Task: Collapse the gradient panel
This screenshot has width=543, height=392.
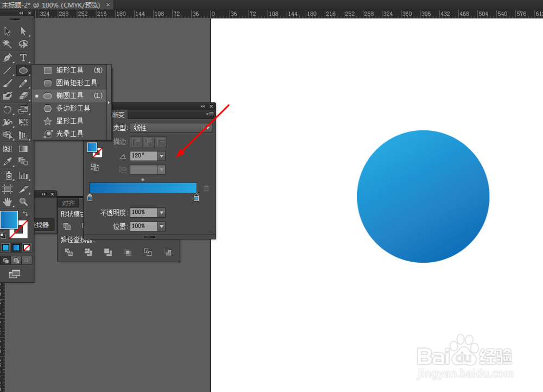Action: pos(203,106)
